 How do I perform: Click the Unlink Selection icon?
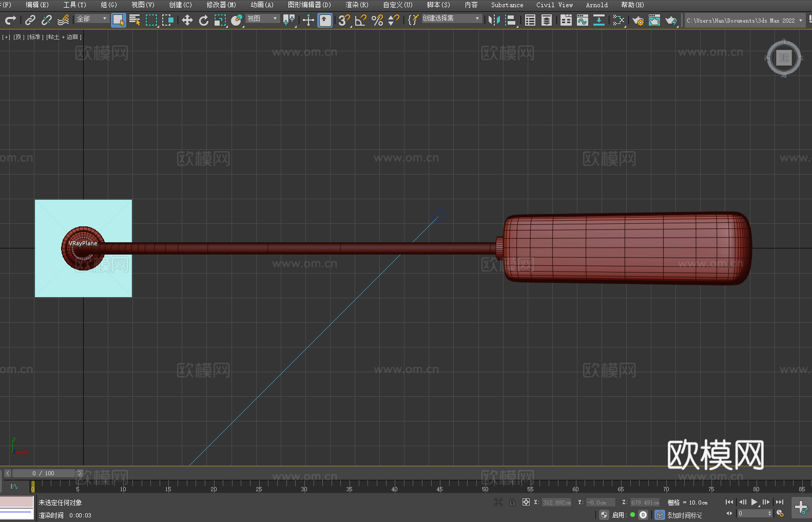coord(47,20)
